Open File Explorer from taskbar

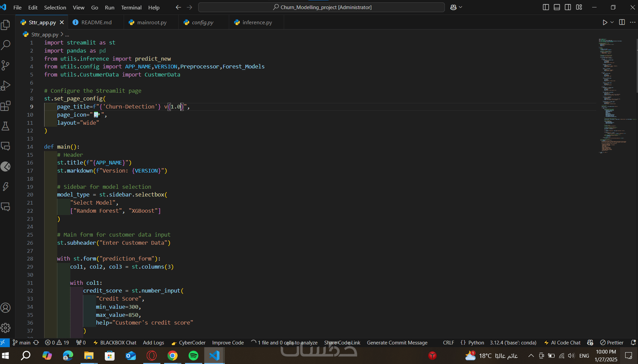(89, 355)
